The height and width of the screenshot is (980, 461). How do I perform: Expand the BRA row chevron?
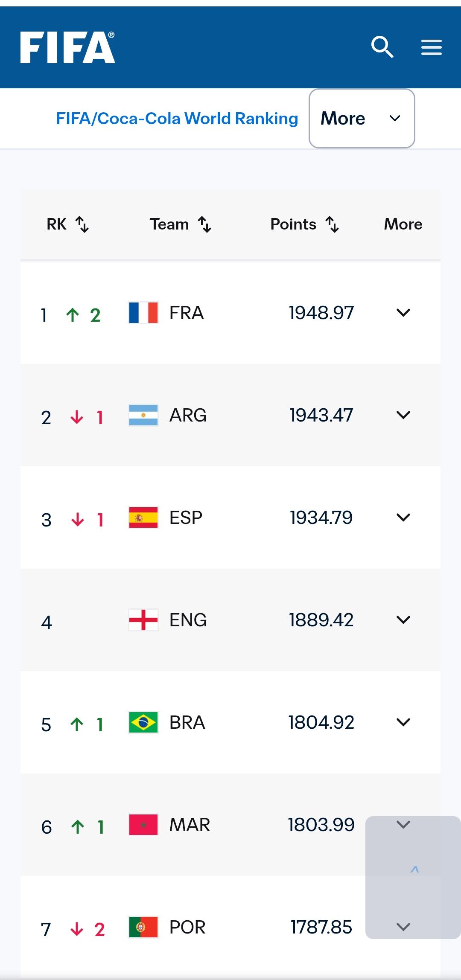pos(403,722)
